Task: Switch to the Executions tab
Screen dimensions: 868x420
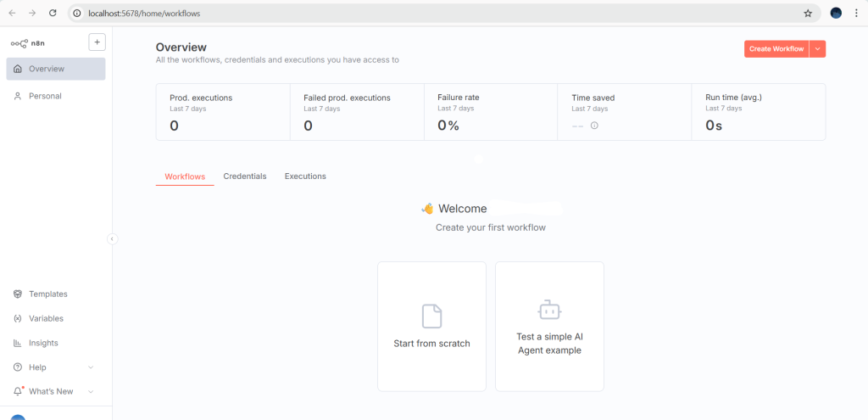Action: click(305, 176)
